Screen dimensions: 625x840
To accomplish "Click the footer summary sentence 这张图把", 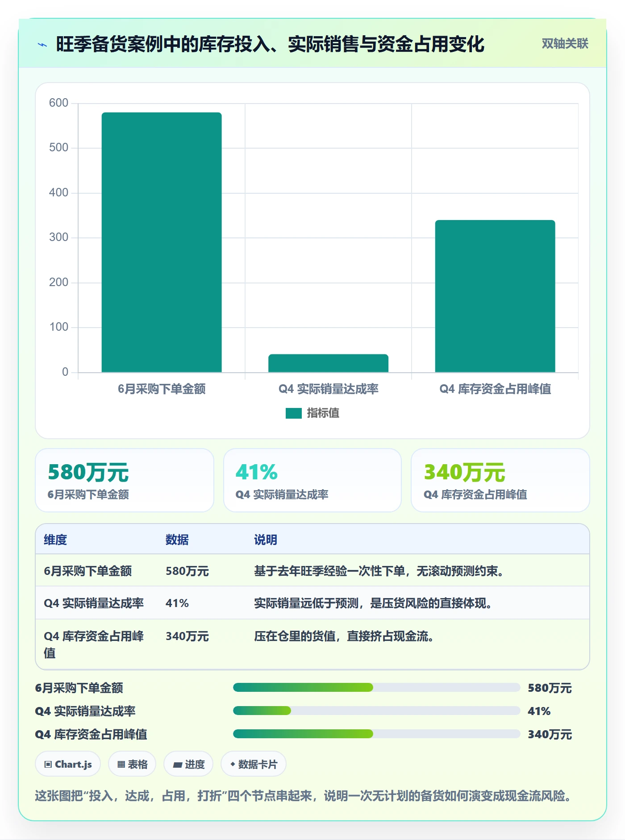I will [304, 796].
